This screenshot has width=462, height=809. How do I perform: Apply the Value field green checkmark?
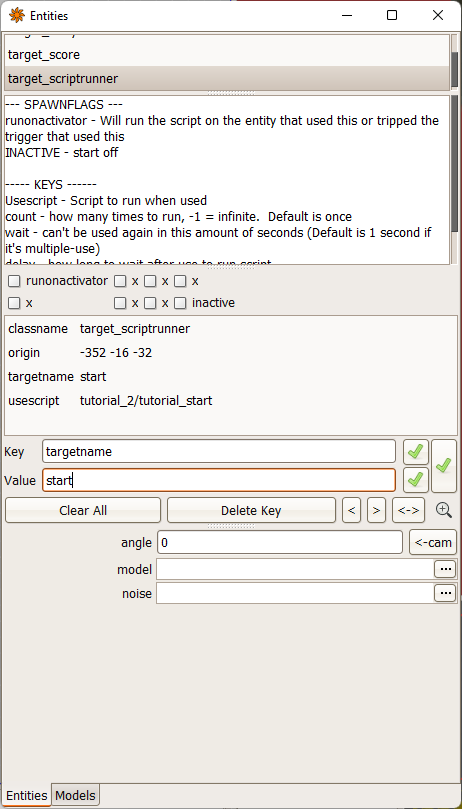416,480
